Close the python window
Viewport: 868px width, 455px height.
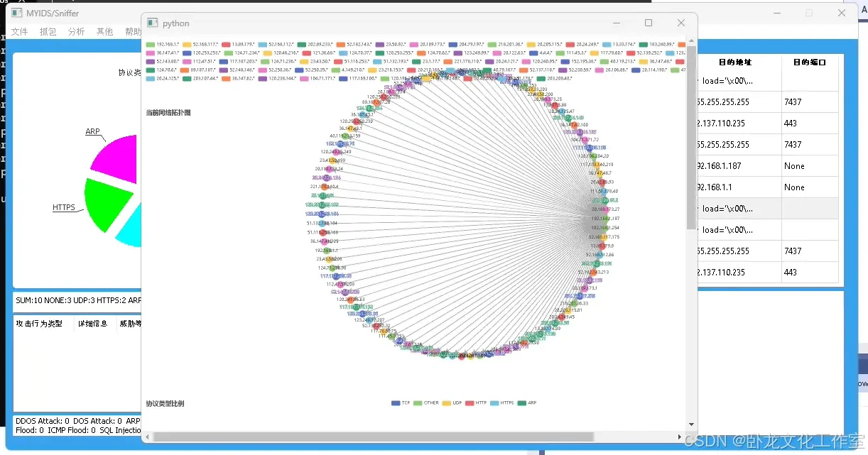pyautogui.click(x=681, y=23)
